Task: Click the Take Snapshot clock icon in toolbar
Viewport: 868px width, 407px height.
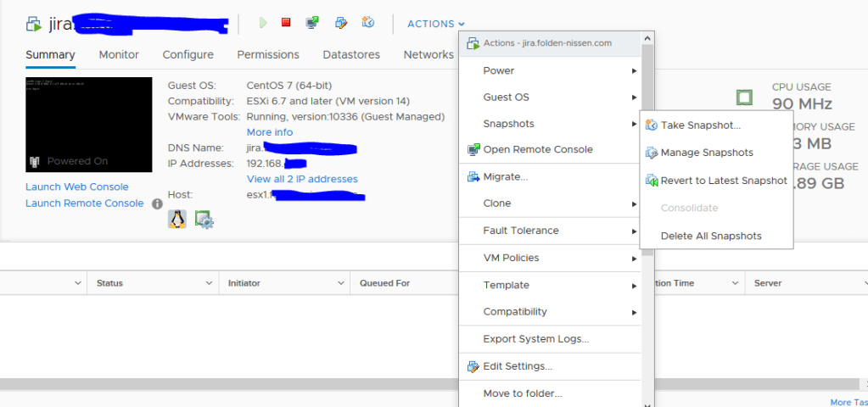Action: pyautogui.click(x=368, y=23)
